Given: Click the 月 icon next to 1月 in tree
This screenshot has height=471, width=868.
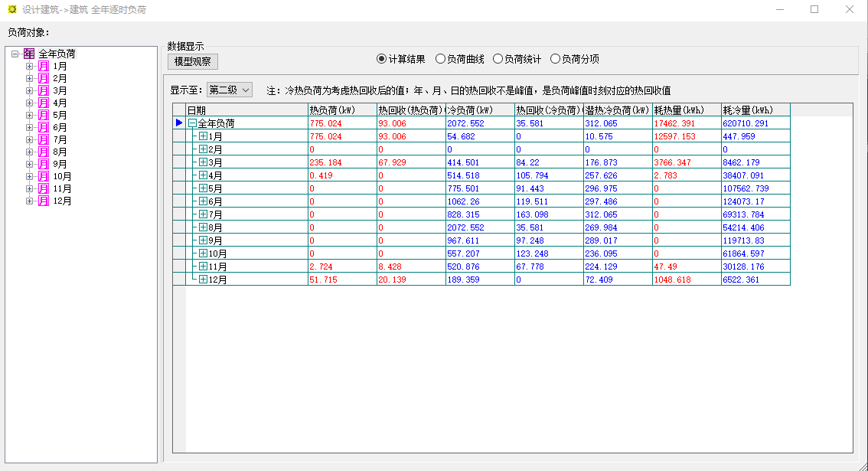Looking at the screenshot, I should 44,67.
